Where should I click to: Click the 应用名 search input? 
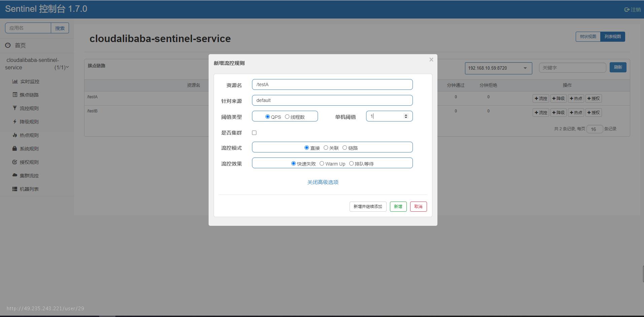28,28
